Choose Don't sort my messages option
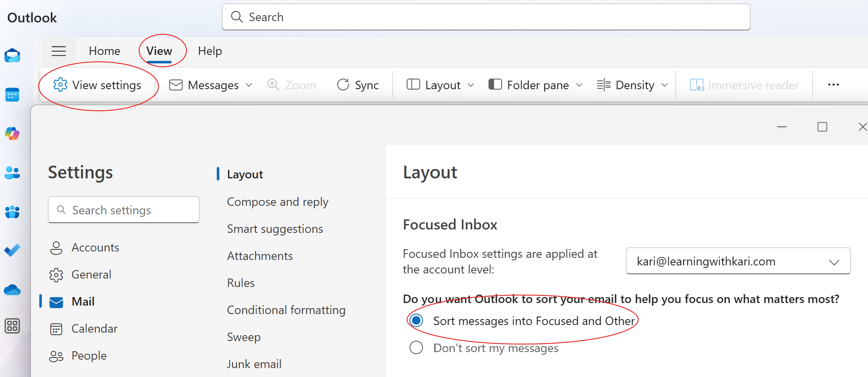Image resolution: width=868 pixels, height=377 pixels. 416,348
